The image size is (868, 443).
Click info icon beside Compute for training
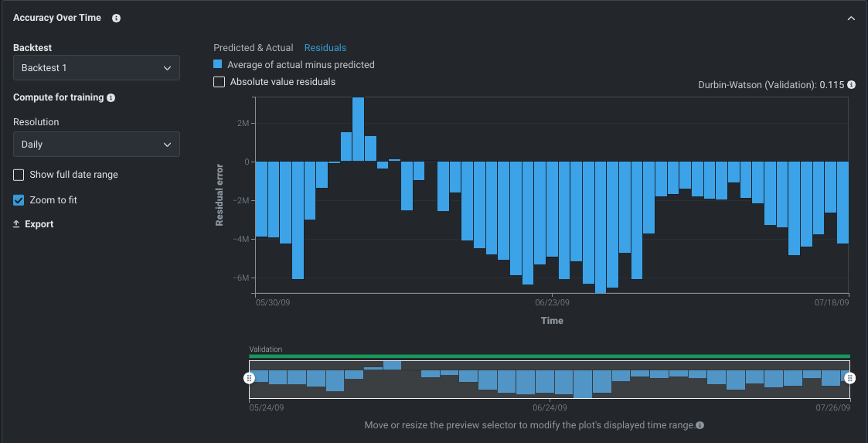[x=111, y=98]
